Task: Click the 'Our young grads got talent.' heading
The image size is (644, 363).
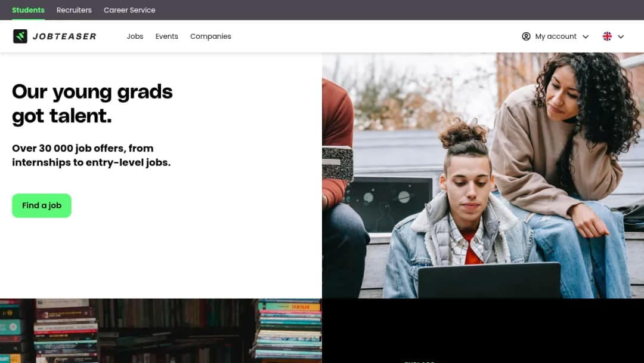Action: pos(92,104)
